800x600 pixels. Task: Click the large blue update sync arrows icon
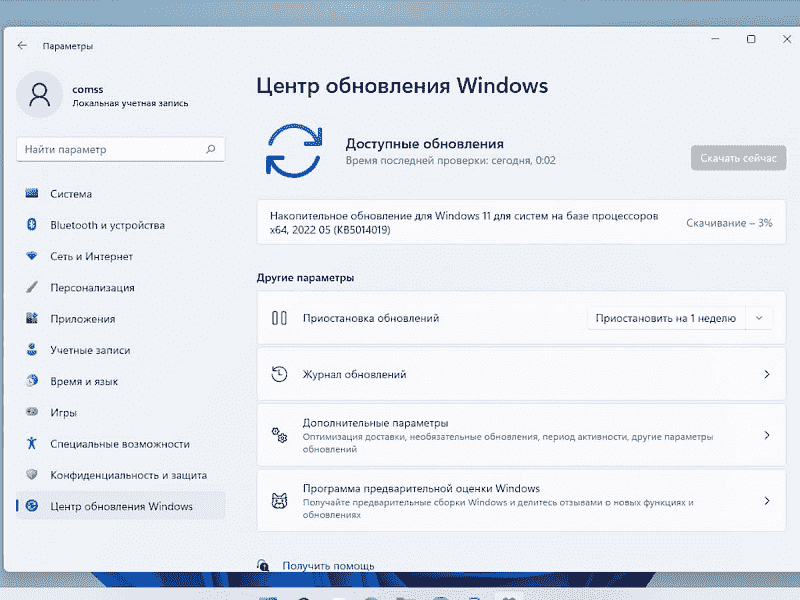click(294, 151)
